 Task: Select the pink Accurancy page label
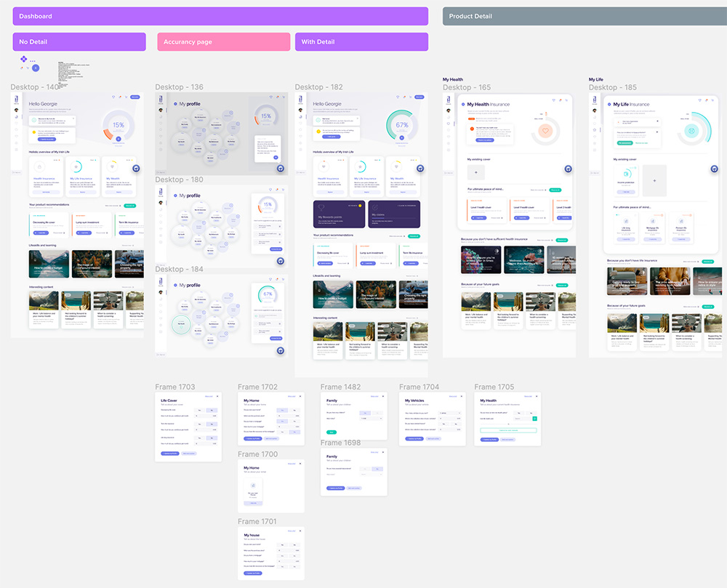223,42
